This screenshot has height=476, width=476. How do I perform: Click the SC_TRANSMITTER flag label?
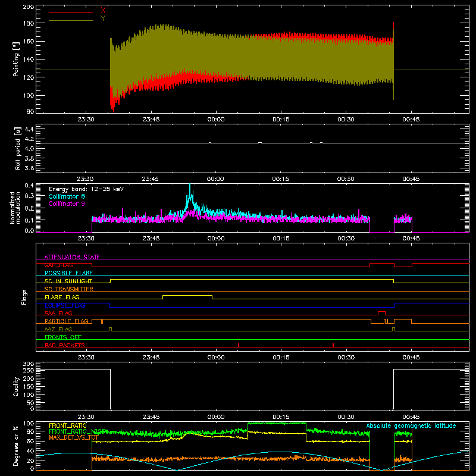[69, 289]
